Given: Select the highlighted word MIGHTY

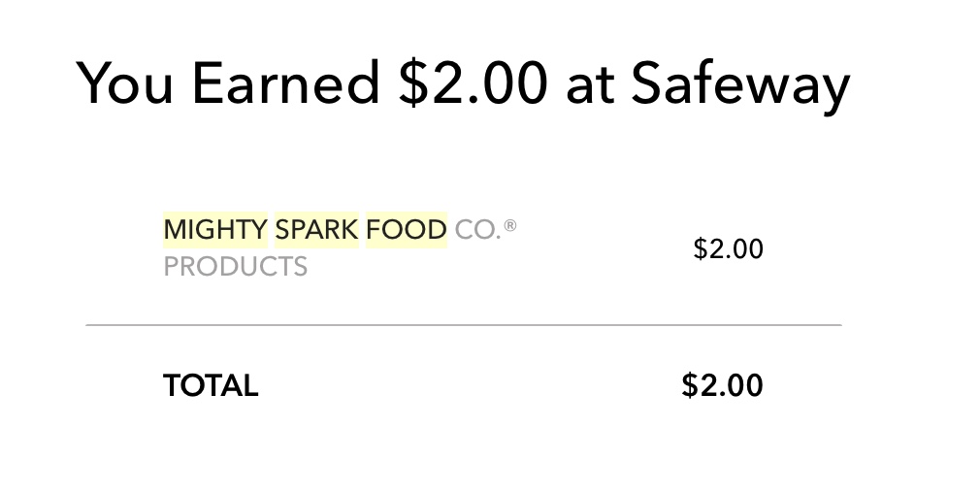Looking at the screenshot, I should 215,230.
